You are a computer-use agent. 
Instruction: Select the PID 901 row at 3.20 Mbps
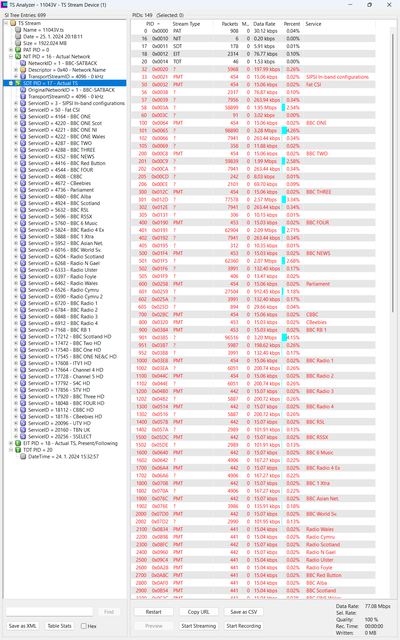253,338
